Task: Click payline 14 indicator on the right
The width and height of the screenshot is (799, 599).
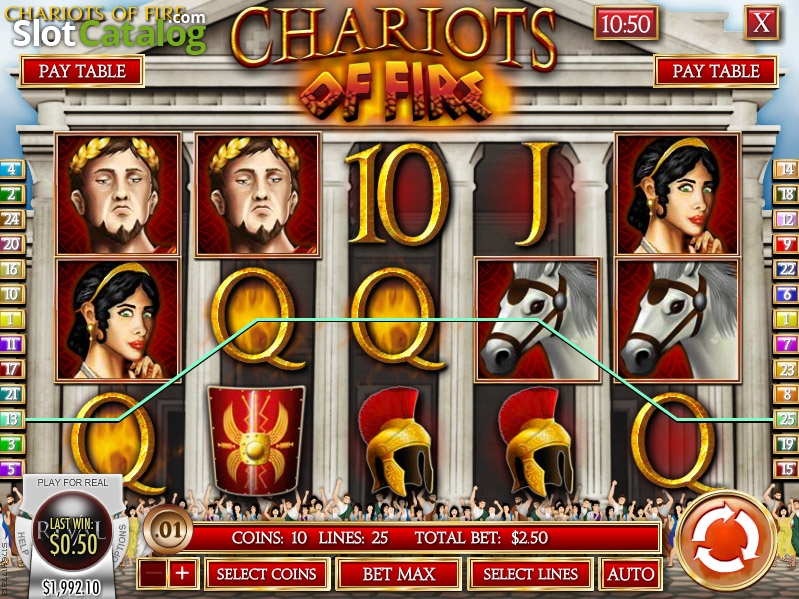Action: point(786,169)
